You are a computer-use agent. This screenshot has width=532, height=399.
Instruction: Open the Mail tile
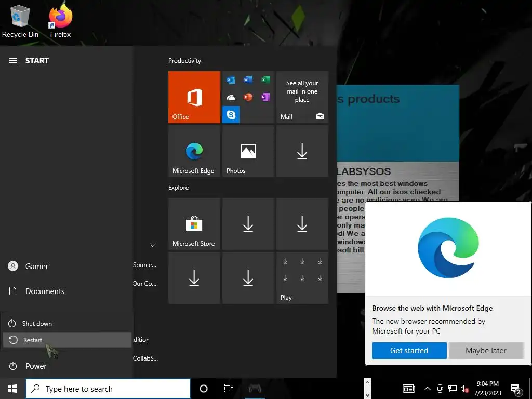[x=302, y=97]
